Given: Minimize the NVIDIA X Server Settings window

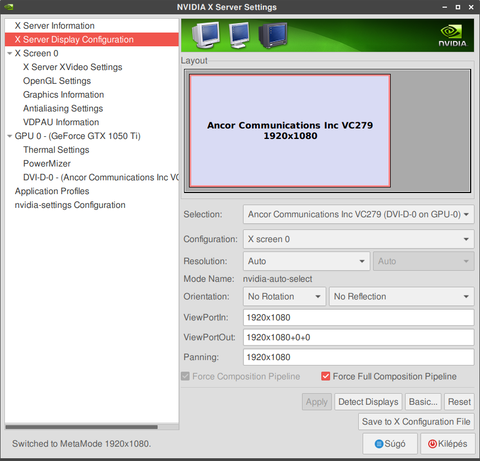Looking at the screenshot, I should pyautogui.click(x=445, y=7).
